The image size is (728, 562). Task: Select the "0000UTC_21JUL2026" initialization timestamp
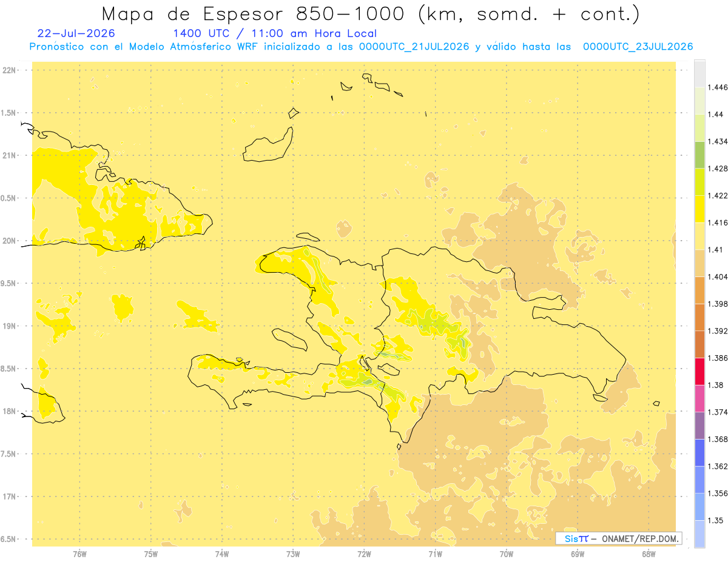[x=414, y=47]
